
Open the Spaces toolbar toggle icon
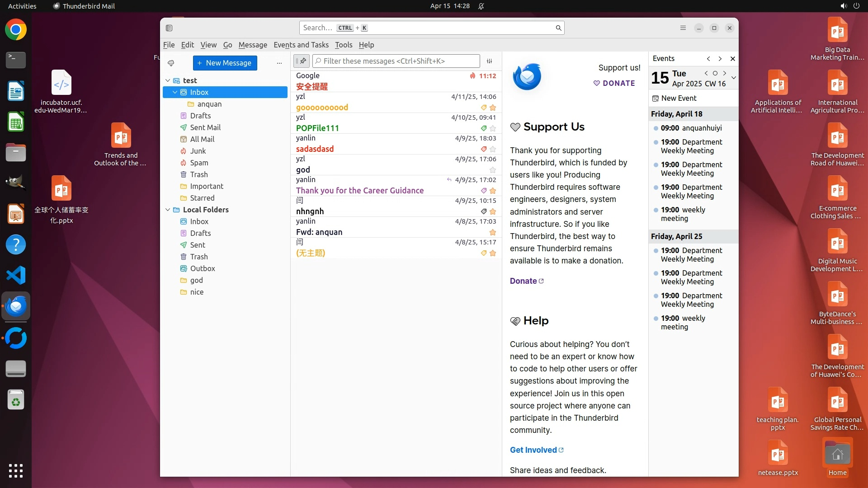click(x=169, y=28)
